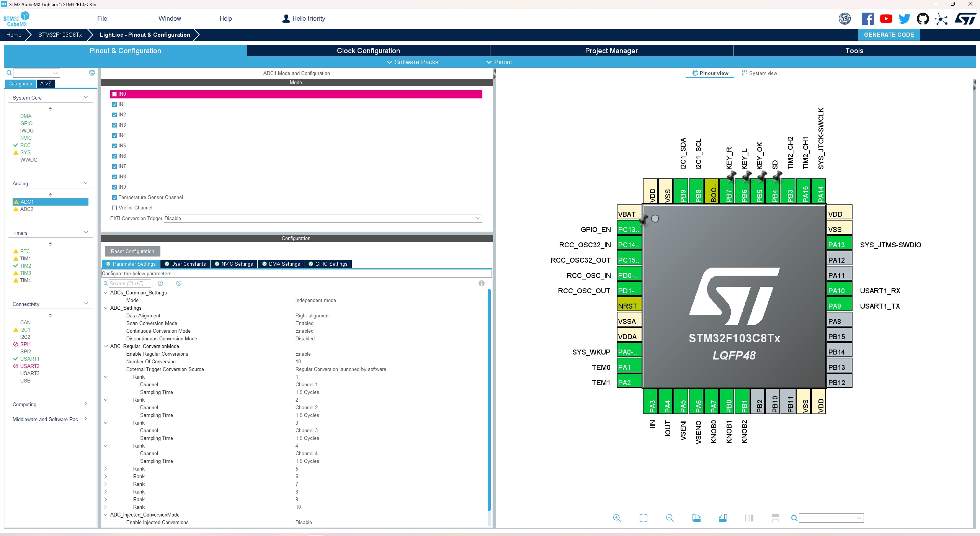Toggle the IN8 channel checkbox

[x=114, y=177]
